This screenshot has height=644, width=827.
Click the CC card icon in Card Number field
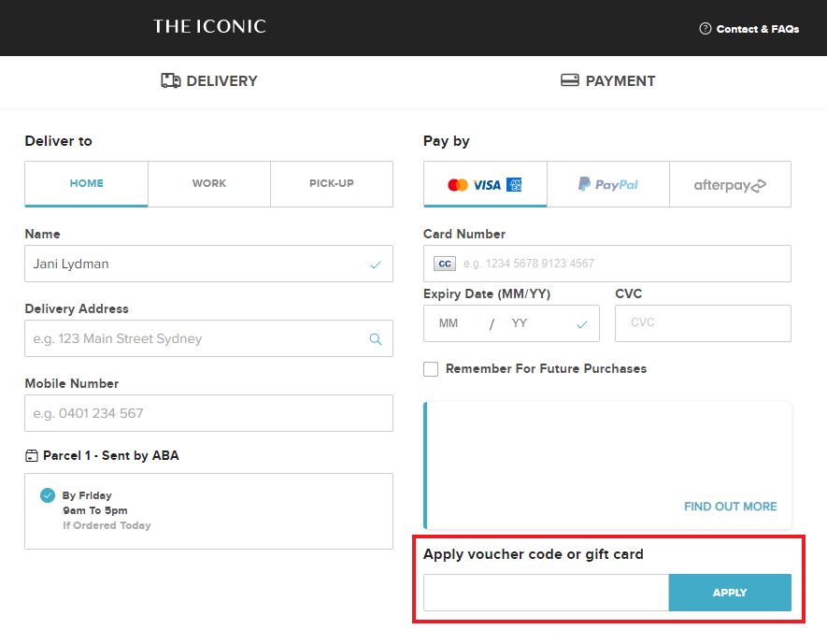[x=445, y=264]
